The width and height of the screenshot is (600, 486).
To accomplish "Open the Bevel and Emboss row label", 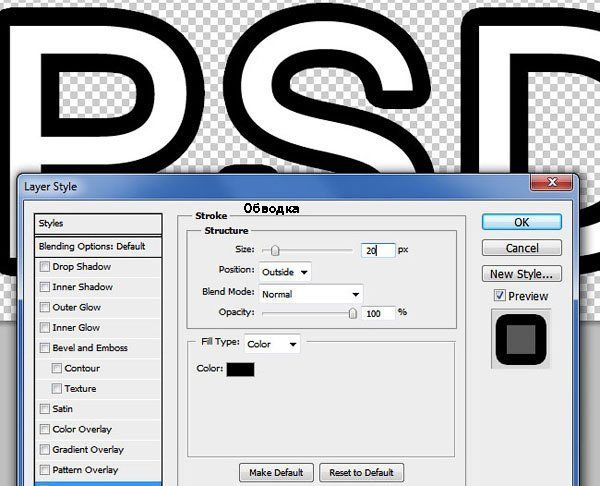I will pyautogui.click(x=90, y=348).
